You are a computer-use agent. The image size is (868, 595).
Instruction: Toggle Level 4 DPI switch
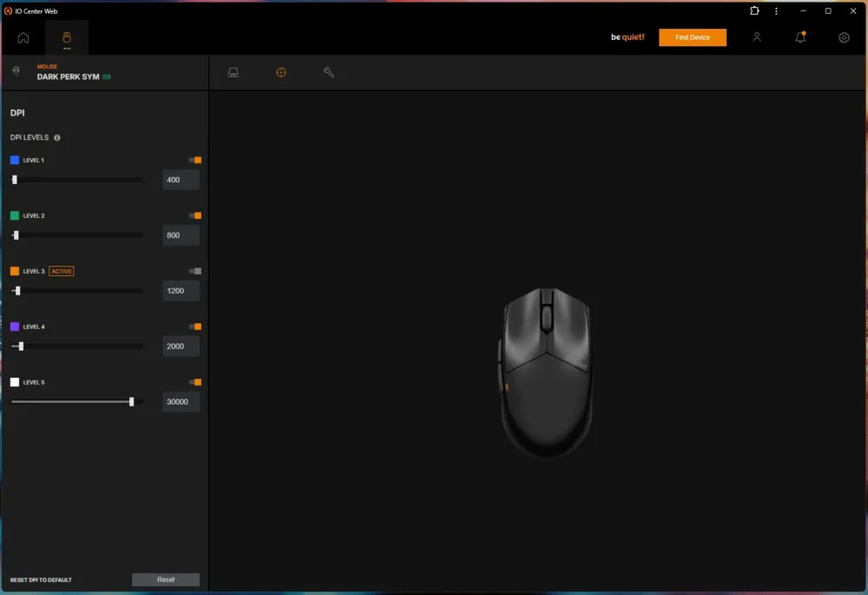(194, 327)
